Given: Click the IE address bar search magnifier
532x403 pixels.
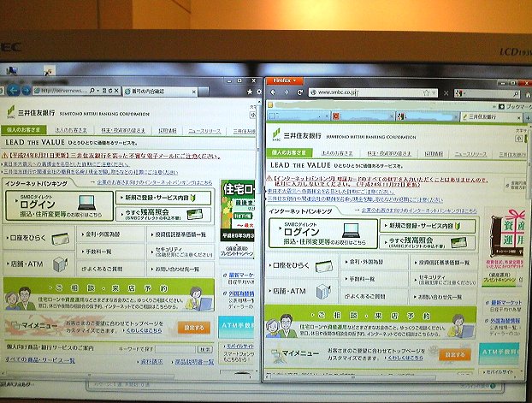Looking at the screenshot, I should (92, 91).
